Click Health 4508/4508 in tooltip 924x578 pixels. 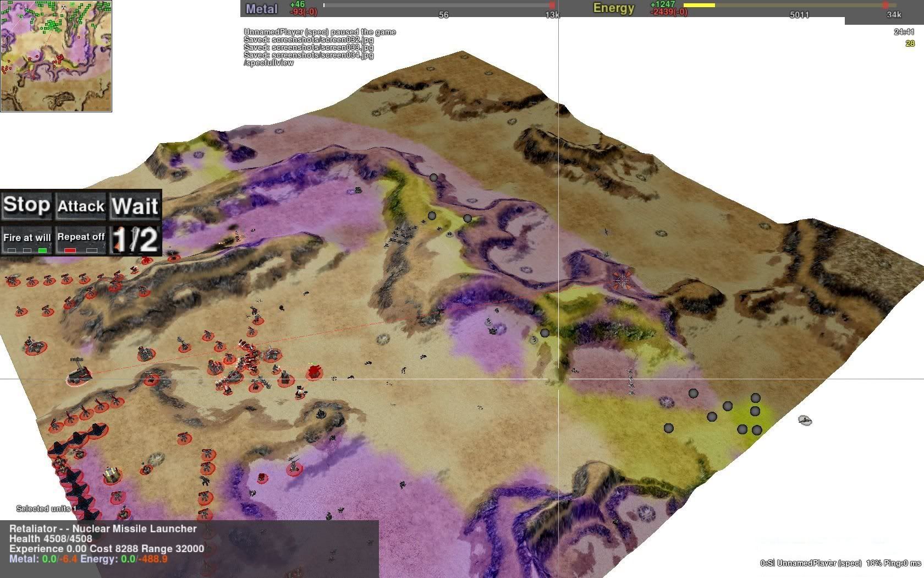tap(51, 538)
